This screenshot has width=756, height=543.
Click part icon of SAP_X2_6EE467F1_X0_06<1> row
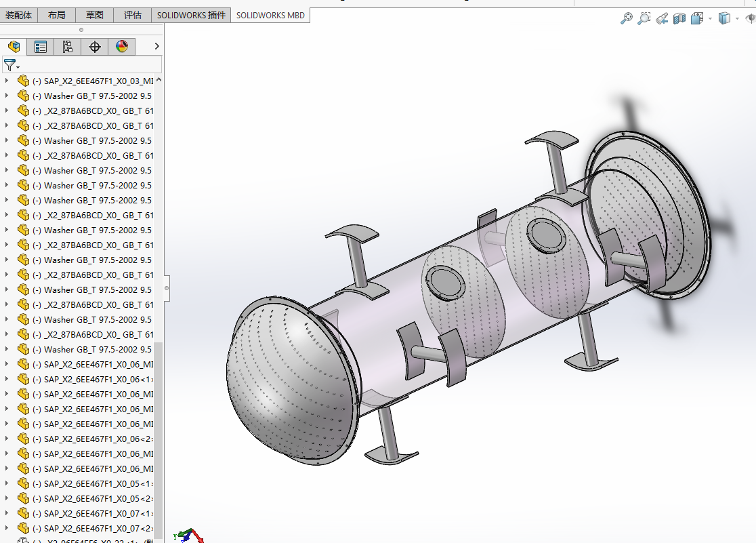point(23,379)
